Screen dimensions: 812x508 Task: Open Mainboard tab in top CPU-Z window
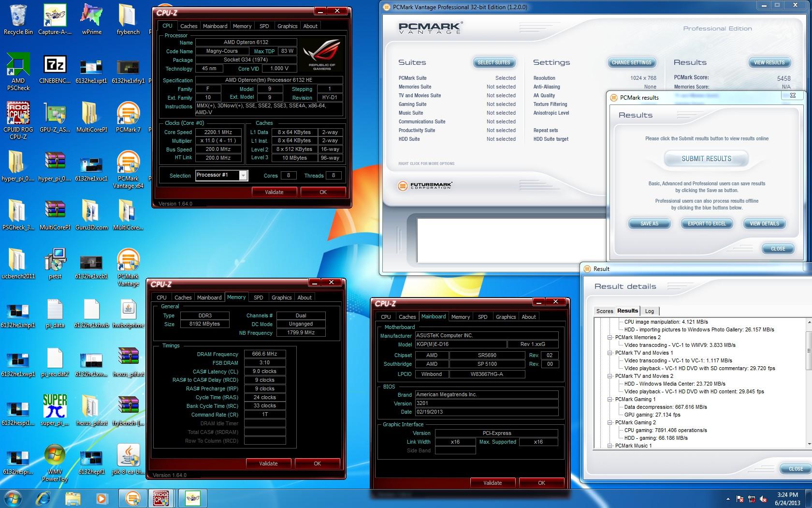tap(215, 26)
